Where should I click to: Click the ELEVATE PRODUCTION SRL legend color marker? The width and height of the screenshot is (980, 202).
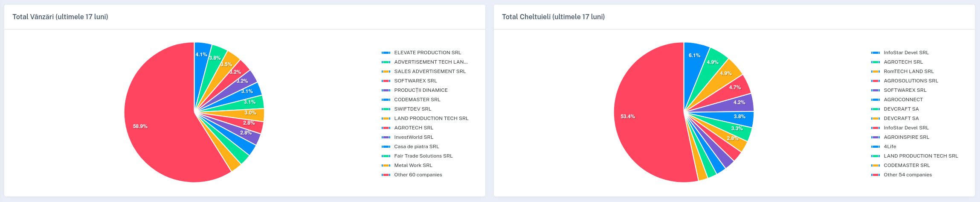(386, 53)
